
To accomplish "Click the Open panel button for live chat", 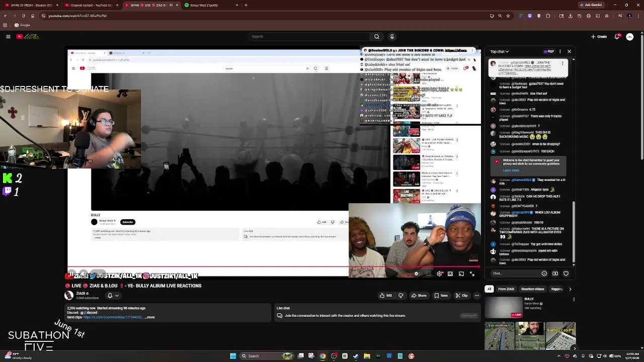I will [x=468, y=316].
